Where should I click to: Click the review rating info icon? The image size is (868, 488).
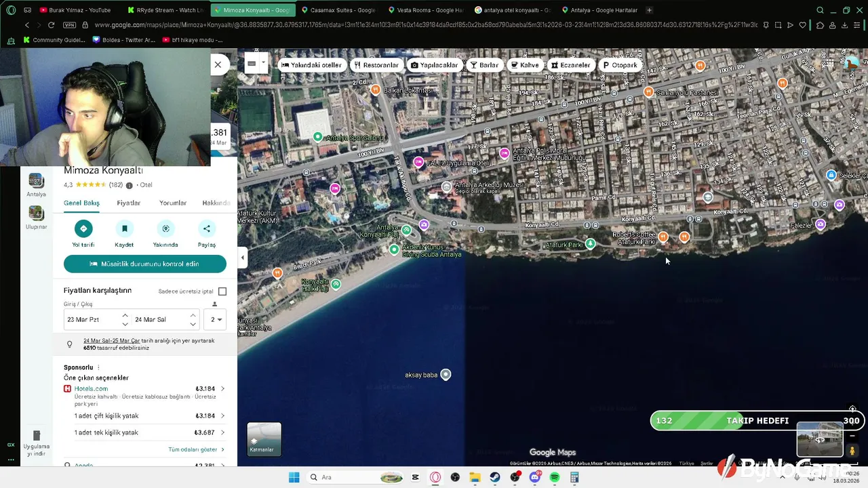coord(130,185)
